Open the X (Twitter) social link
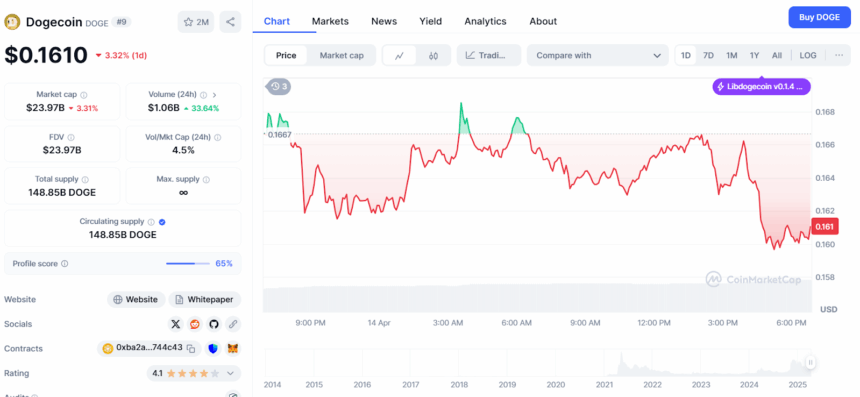860x397 pixels. tap(176, 324)
